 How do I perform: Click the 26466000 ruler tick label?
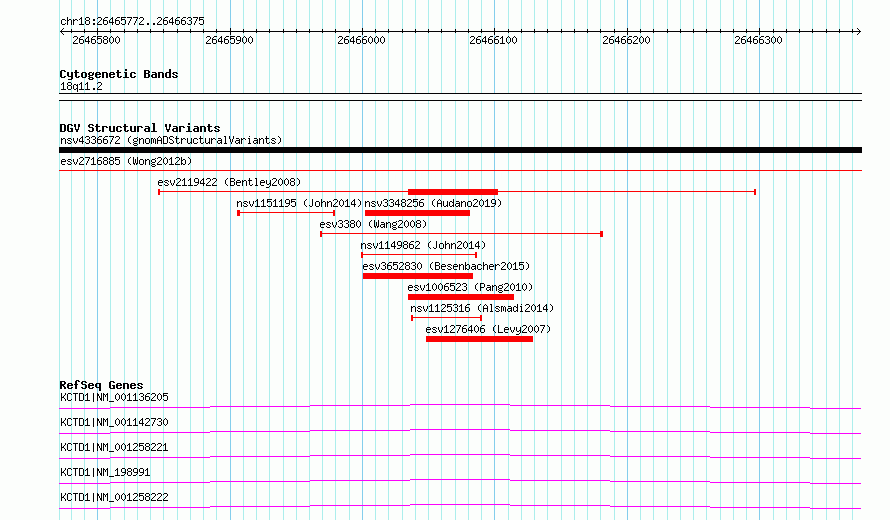[x=362, y=40]
